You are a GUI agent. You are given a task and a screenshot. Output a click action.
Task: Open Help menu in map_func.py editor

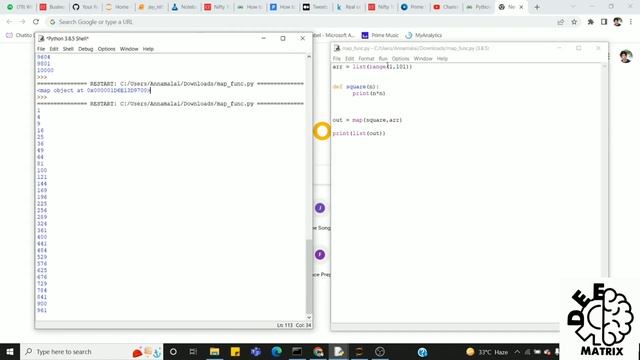tap(442, 59)
